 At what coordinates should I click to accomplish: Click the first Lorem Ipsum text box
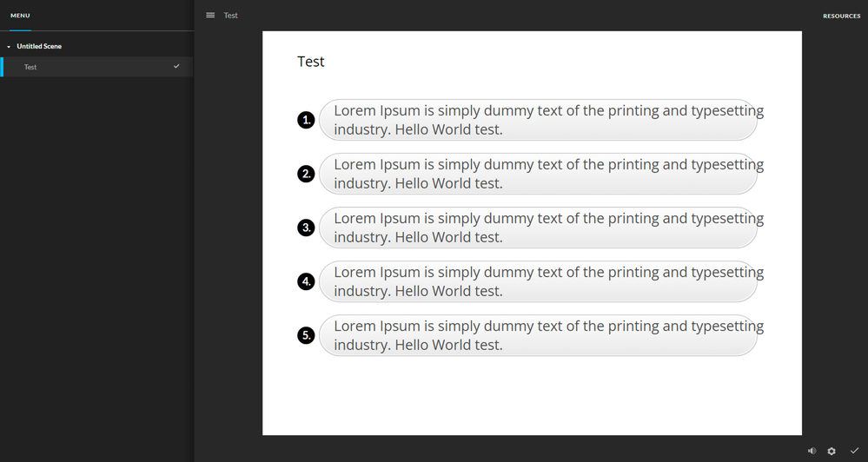tap(538, 120)
